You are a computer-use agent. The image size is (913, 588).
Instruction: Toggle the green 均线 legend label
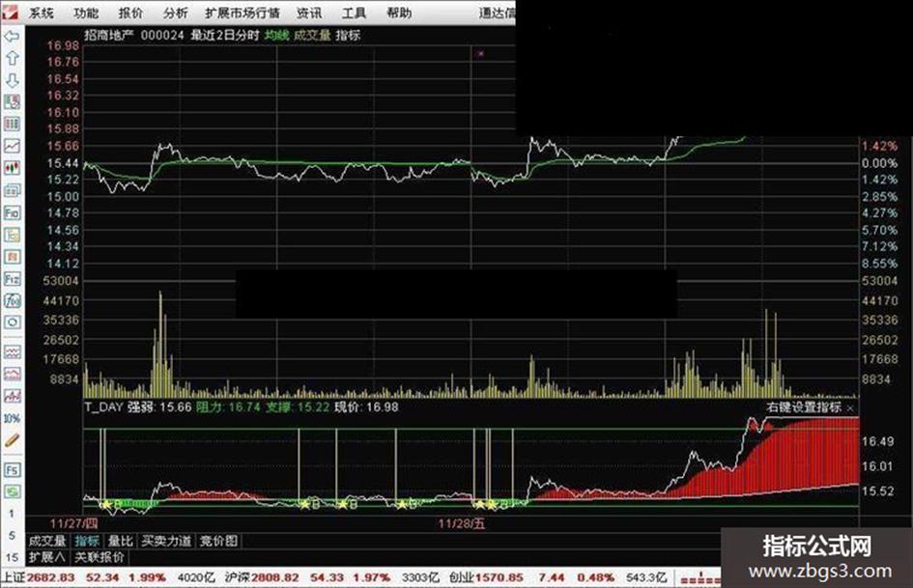click(276, 35)
